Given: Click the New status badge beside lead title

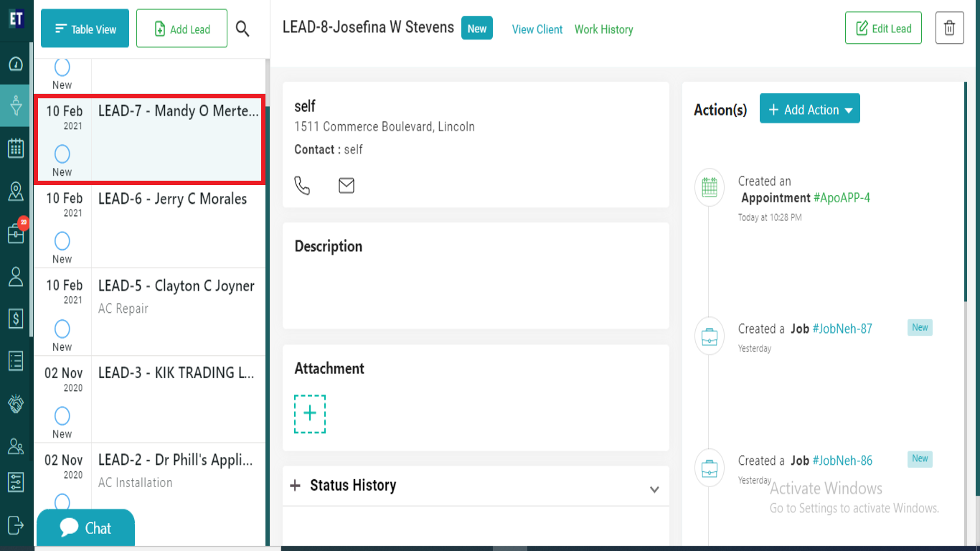Looking at the screenshot, I should click(477, 29).
